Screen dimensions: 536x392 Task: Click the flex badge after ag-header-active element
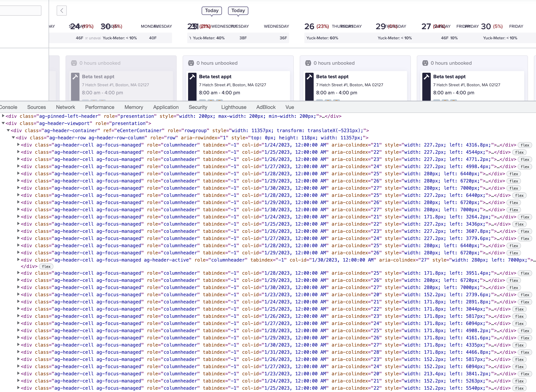[46, 266]
